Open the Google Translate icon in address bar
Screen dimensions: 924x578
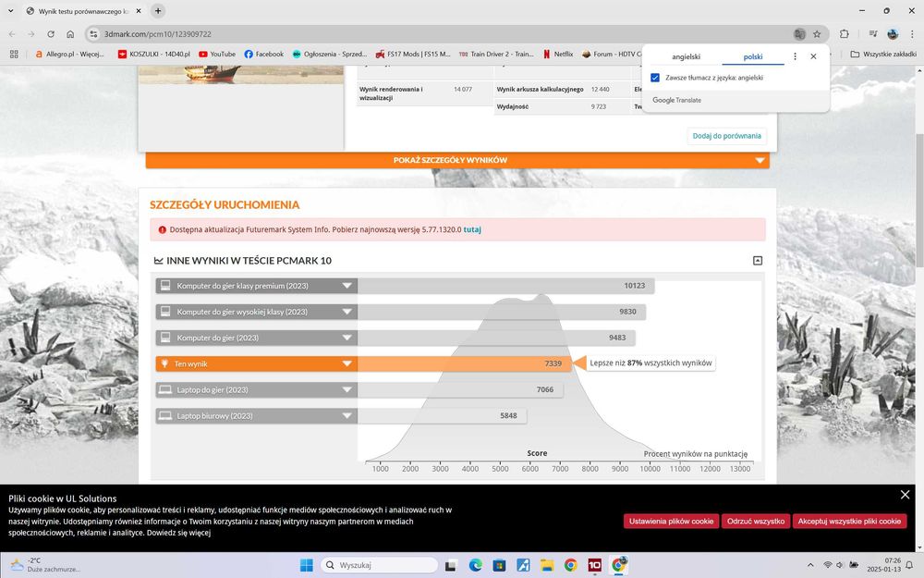799,34
